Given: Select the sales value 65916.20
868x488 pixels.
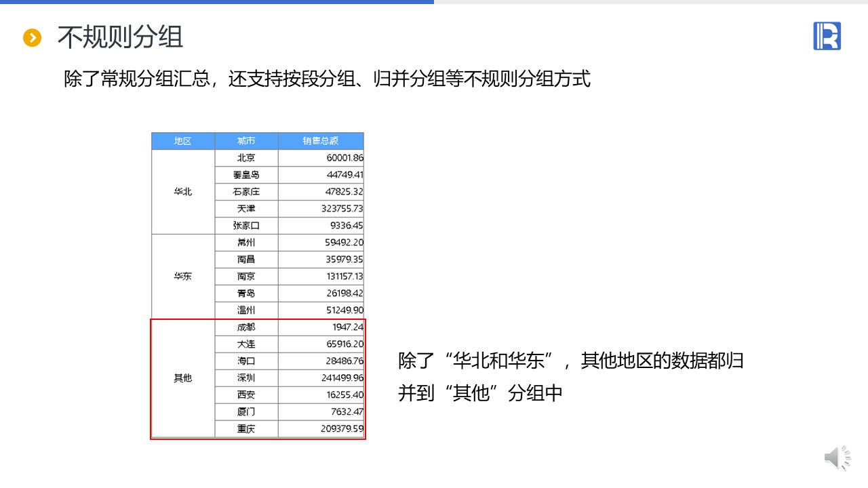Looking at the screenshot, I should click(x=344, y=344).
